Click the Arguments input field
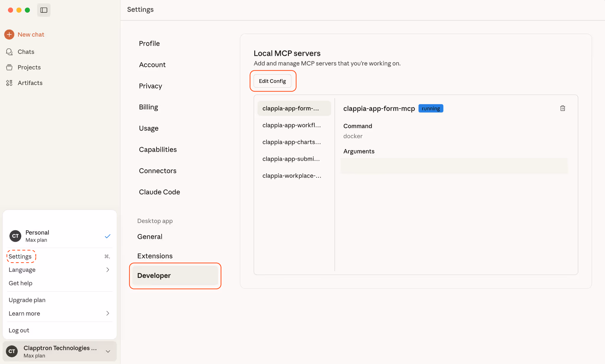The height and width of the screenshot is (364, 605). pos(454,166)
